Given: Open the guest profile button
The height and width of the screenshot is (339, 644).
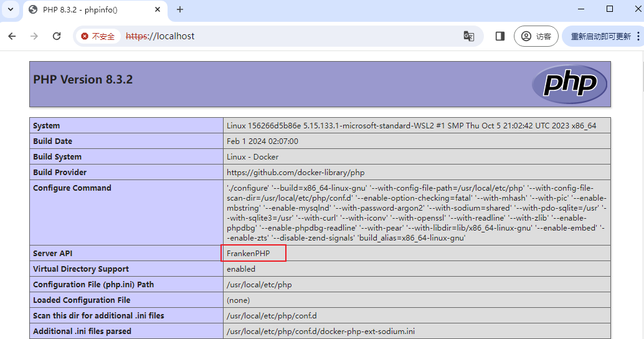Looking at the screenshot, I should tap(536, 36).
